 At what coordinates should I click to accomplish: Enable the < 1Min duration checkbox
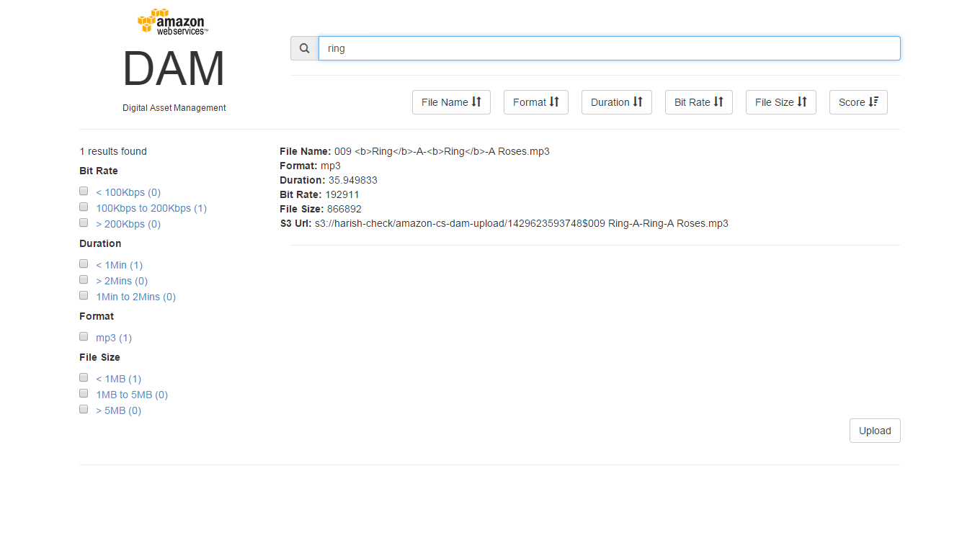pyautogui.click(x=84, y=264)
